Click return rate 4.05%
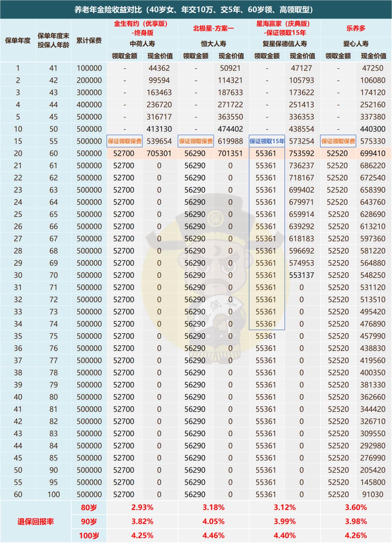The width and height of the screenshot is (392, 543). click(x=213, y=521)
